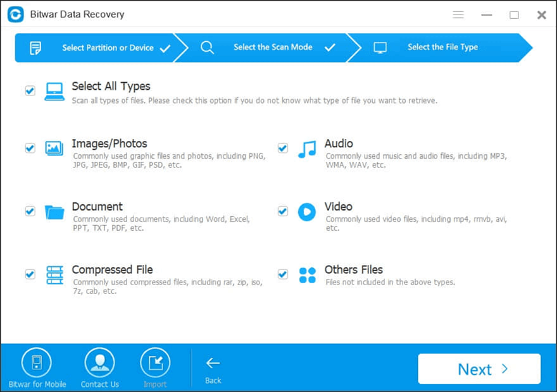Uncheck the Video checkbox
The width and height of the screenshot is (557, 392).
coord(283,211)
